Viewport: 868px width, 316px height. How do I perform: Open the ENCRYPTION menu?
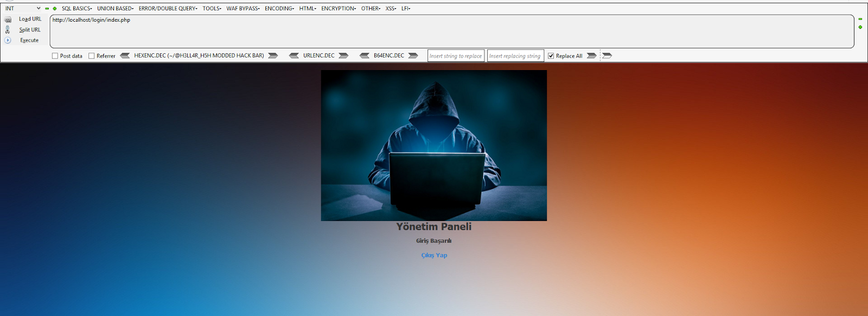(339, 9)
